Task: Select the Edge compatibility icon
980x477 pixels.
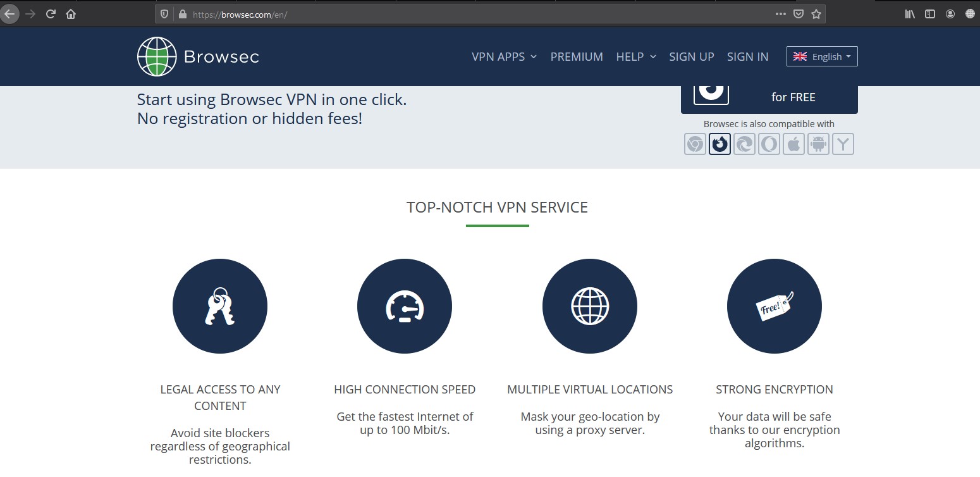Action: (744, 144)
